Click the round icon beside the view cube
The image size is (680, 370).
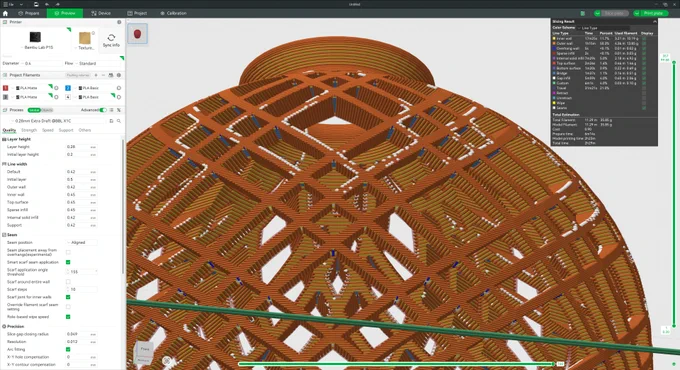pyautogui.click(x=167, y=360)
